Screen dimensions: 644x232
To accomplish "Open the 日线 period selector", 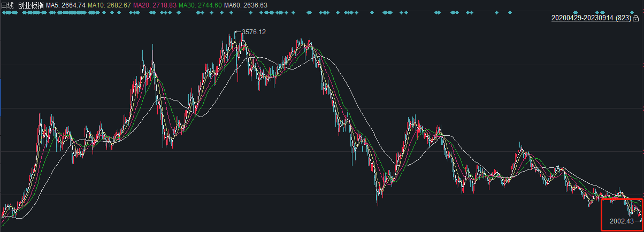I will click(x=7, y=5).
